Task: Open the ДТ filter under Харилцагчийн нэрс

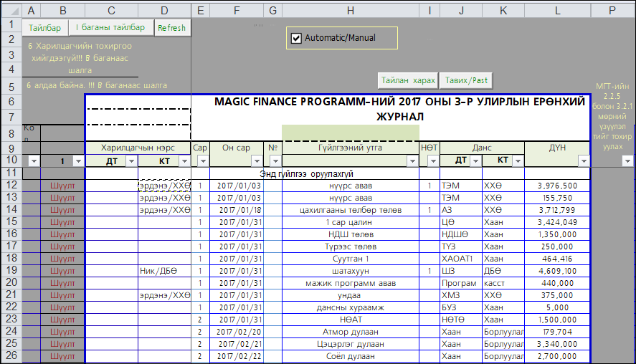Action: point(130,161)
